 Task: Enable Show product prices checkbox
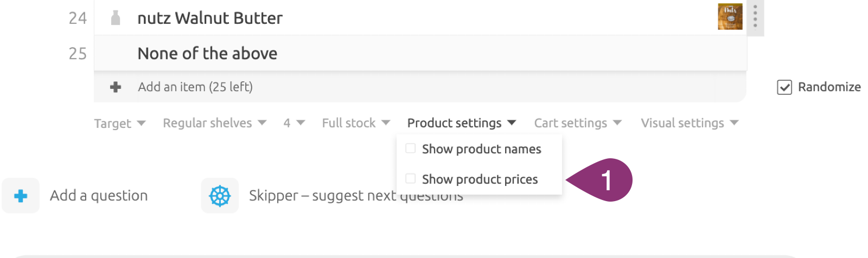(411, 179)
